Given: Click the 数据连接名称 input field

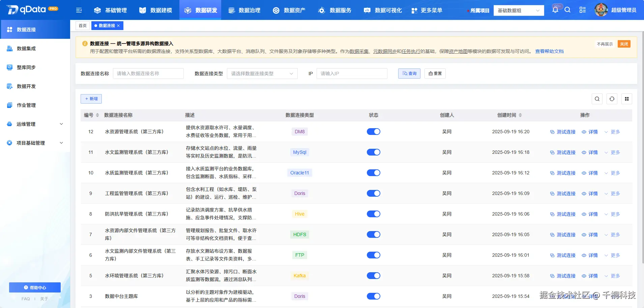Looking at the screenshot, I should click(148, 74).
